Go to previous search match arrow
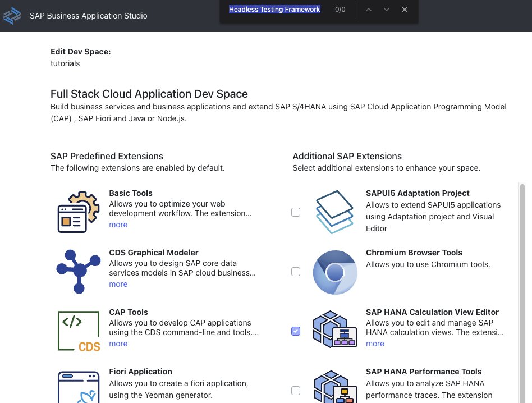 point(369,10)
